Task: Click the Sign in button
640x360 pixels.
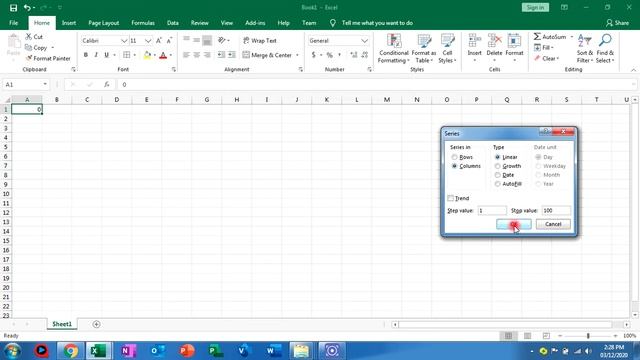Action: (x=535, y=7)
